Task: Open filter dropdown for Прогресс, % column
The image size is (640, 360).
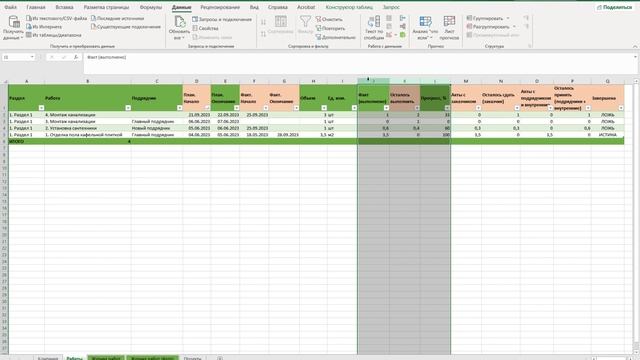Action: pos(447,108)
